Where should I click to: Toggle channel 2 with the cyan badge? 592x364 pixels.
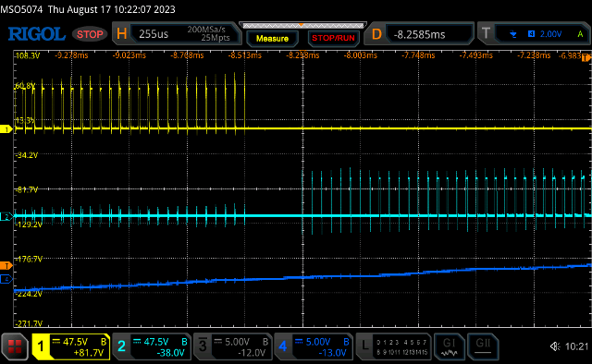coord(121,346)
